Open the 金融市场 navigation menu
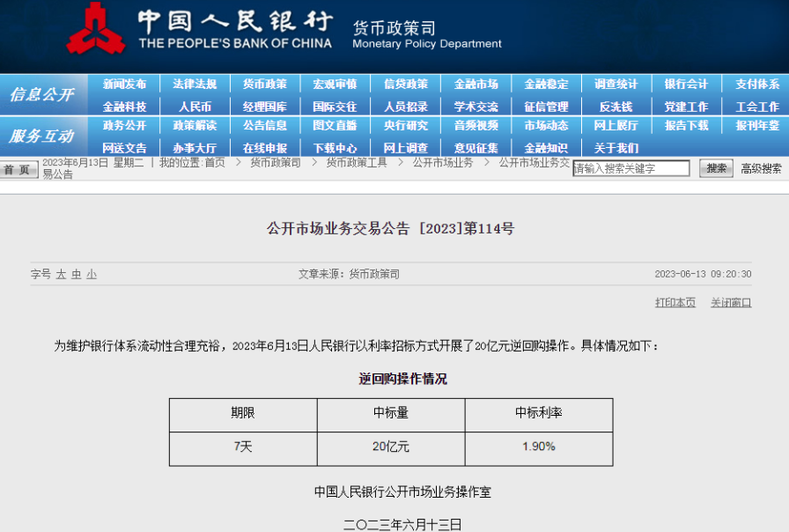The image size is (789, 532). pos(475,84)
